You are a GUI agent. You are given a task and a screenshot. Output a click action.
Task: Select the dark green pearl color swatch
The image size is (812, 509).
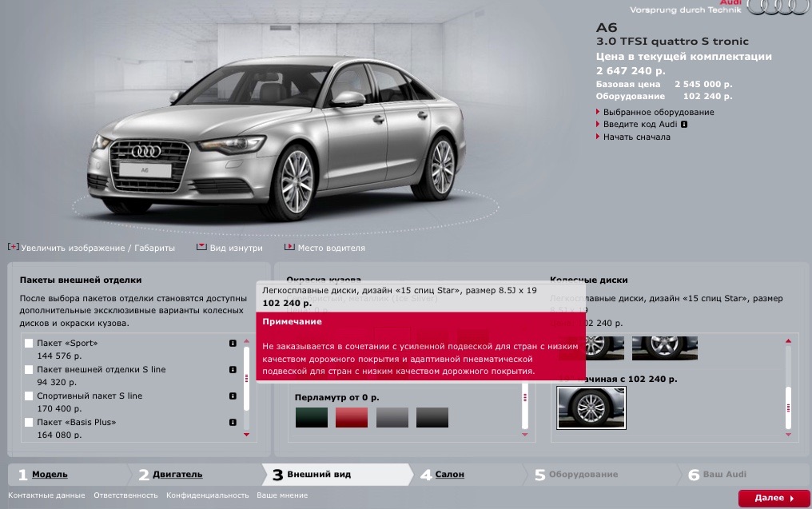point(312,417)
